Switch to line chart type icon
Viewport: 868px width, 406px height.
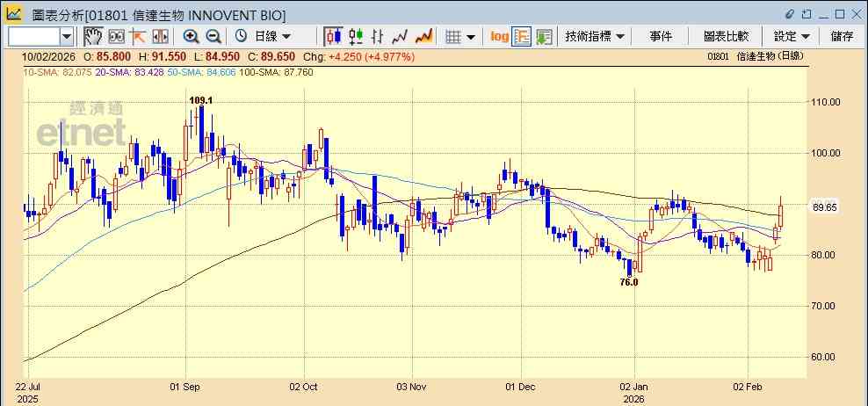coord(400,37)
